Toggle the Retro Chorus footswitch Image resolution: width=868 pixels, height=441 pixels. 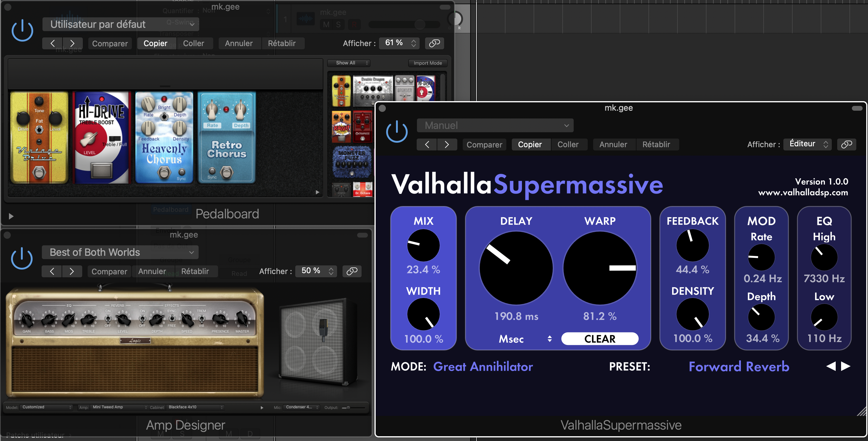click(226, 173)
